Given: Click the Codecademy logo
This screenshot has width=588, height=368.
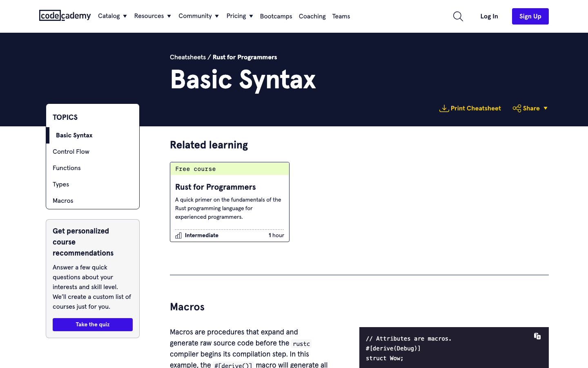Looking at the screenshot, I should [65, 16].
